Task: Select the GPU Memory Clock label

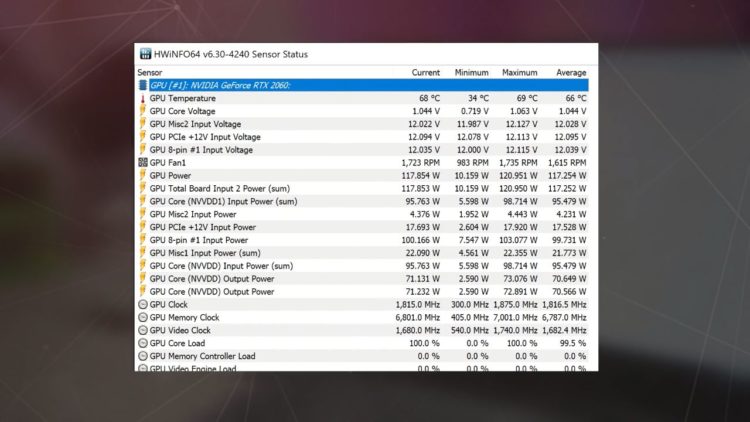Action: [184, 317]
